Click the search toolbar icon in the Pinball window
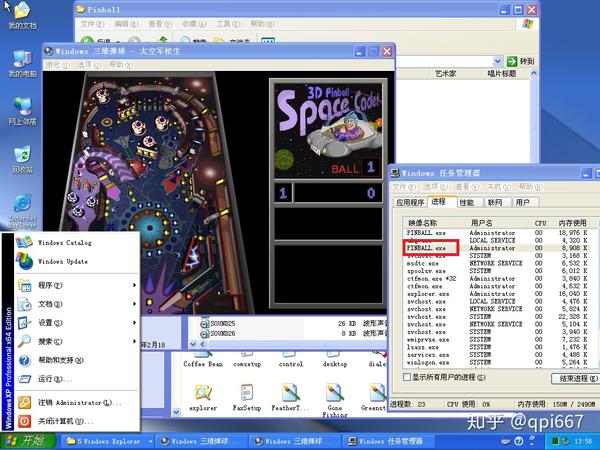600x450 pixels. (x=186, y=40)
